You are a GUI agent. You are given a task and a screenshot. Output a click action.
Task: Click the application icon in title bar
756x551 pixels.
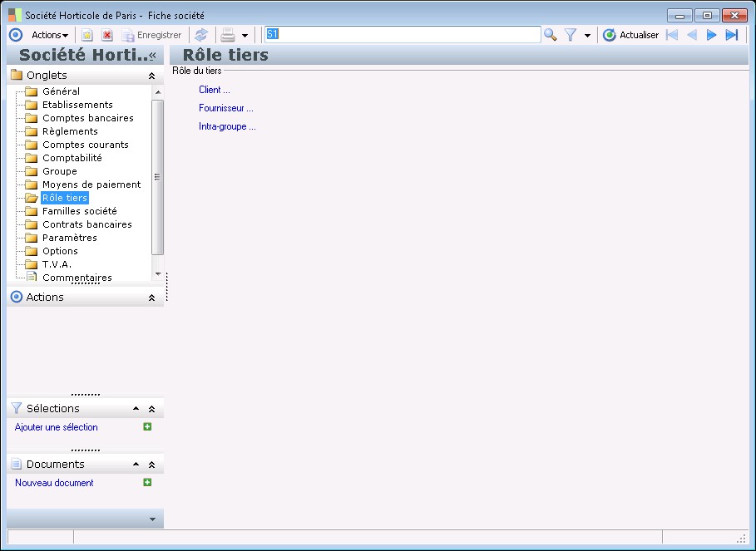click(x=15, y=15)
